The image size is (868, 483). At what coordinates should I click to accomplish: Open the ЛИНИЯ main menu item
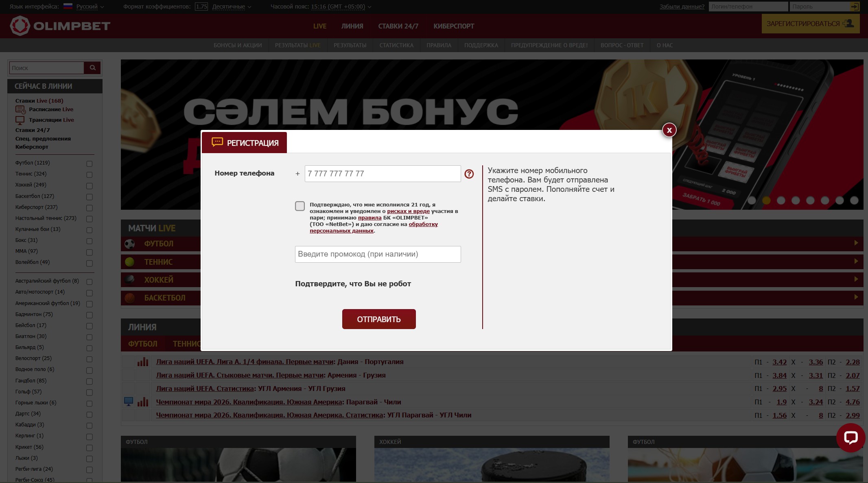click(x=352, y=26)
